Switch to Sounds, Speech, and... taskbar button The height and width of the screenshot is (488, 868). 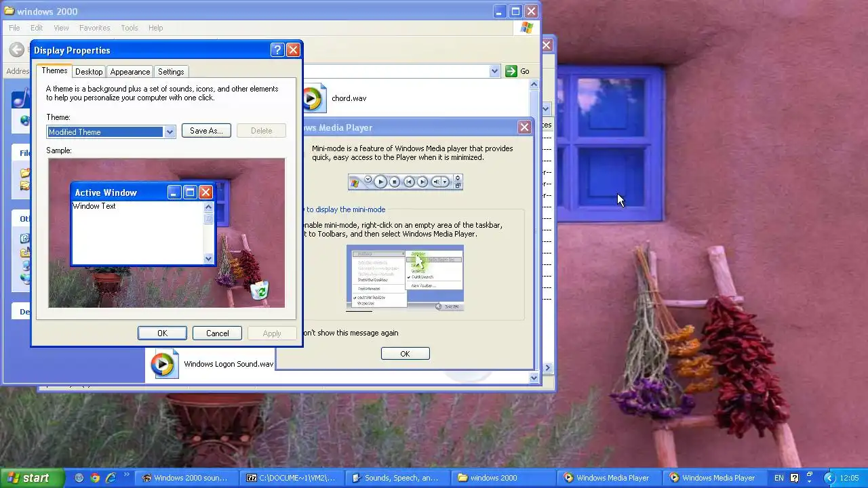tap(397, 478)
